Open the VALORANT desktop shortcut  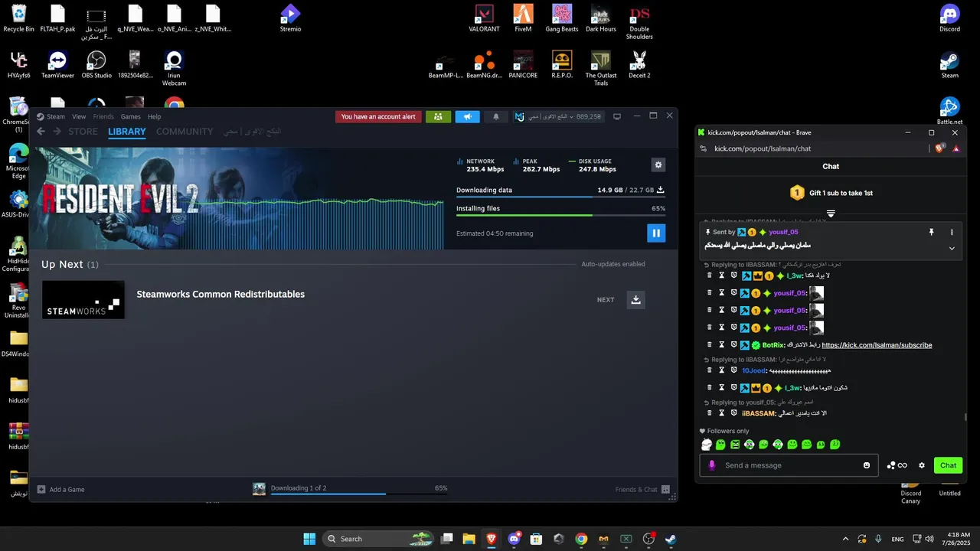484,18
